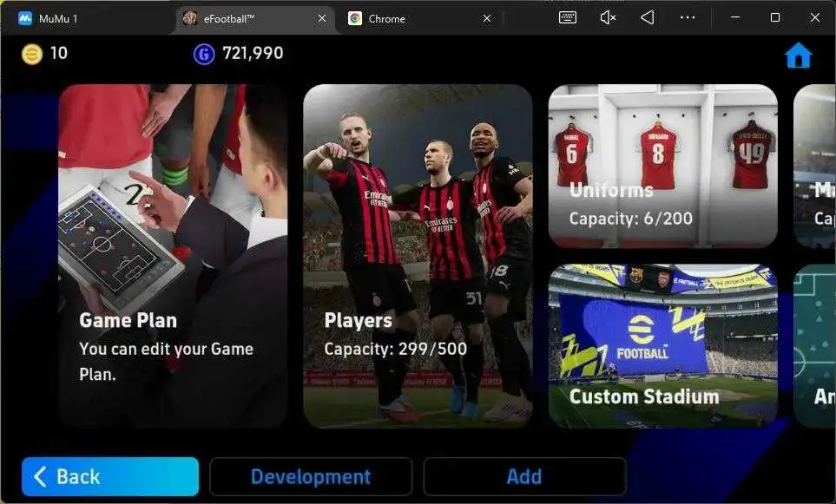The image size is (836, 504).
Task: Click the emulator back triangle icon
Action: click(648, 18)
